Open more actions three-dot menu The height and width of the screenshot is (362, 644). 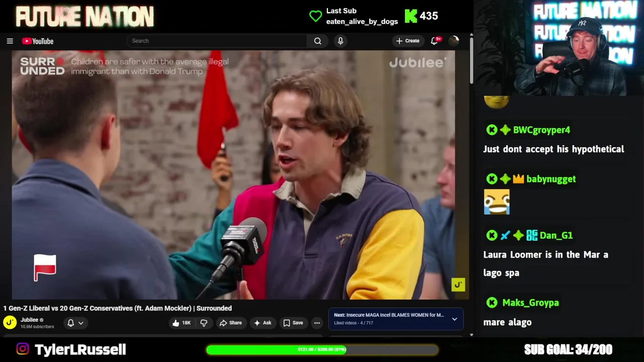[x=317, y=323]
